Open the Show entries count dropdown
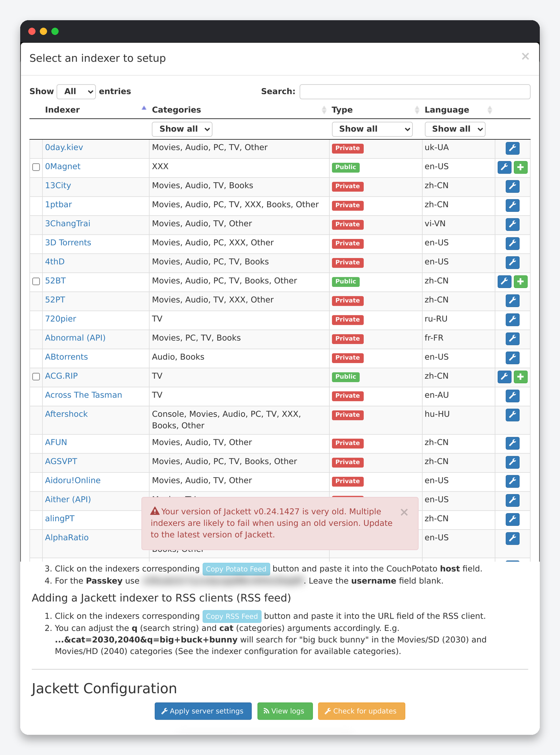The image size is (560, 755). (x=76, y=92)
